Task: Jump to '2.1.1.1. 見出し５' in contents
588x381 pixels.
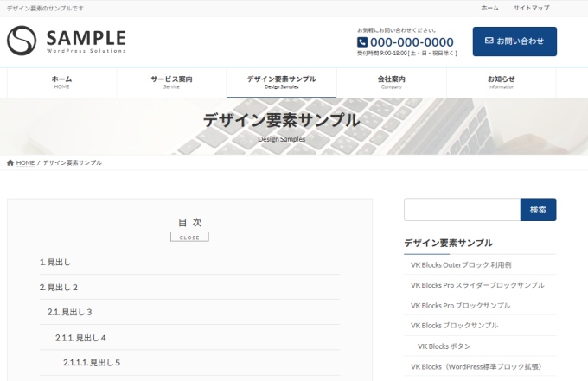Action: click(91, 362)
